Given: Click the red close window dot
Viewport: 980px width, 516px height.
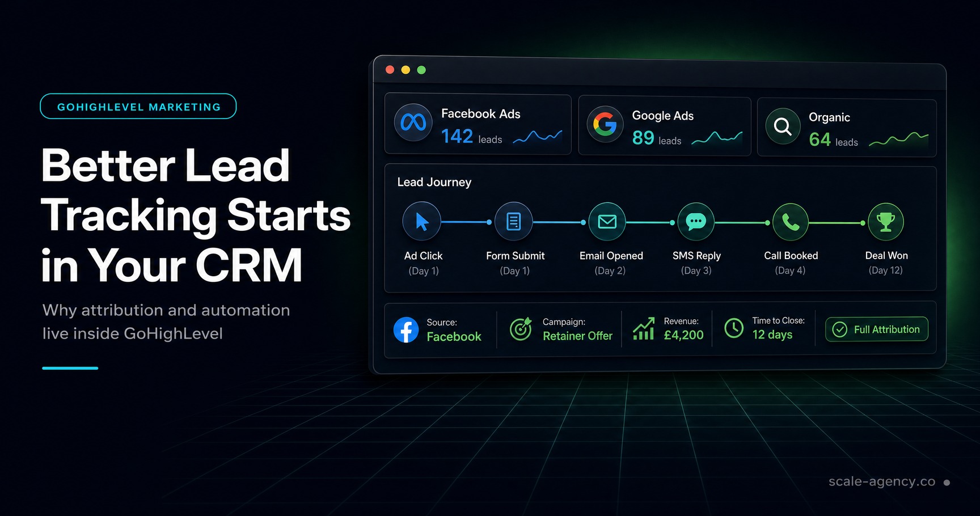Looking at the screenshot, I should [390, 70].
